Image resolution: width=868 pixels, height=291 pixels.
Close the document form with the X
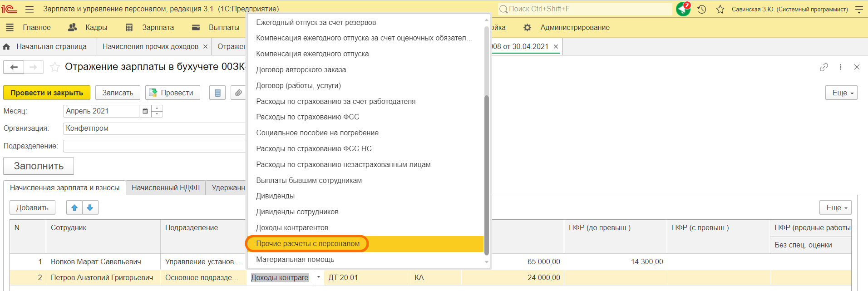(x=857, y=67)
